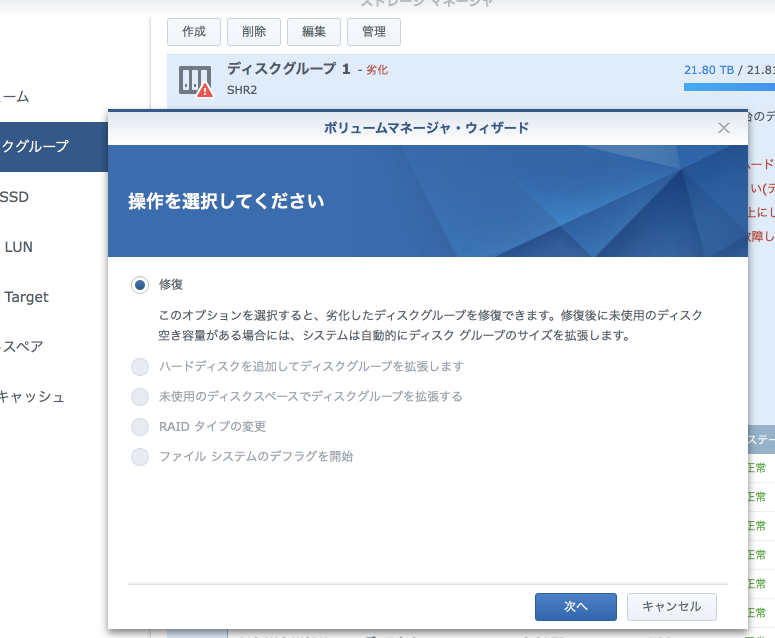Click the 劣化 status label
Image resolution: width=775 pixels, height=638 pixels.
pos(377,70)
